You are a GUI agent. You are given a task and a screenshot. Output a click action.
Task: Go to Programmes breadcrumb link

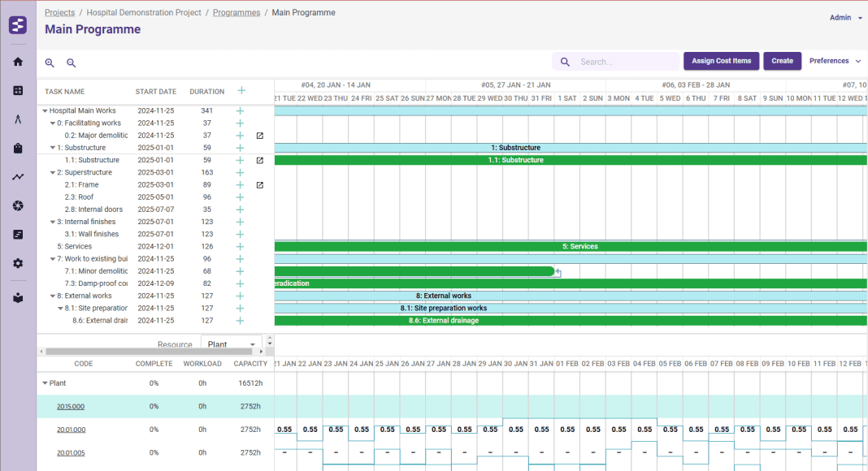pyautogui.click(x=237, y=13)
